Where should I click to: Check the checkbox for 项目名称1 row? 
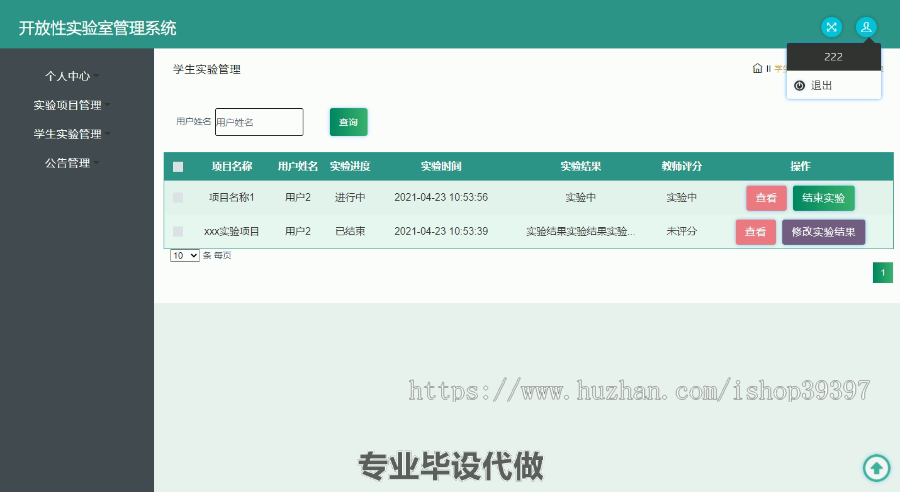(178, 197)
